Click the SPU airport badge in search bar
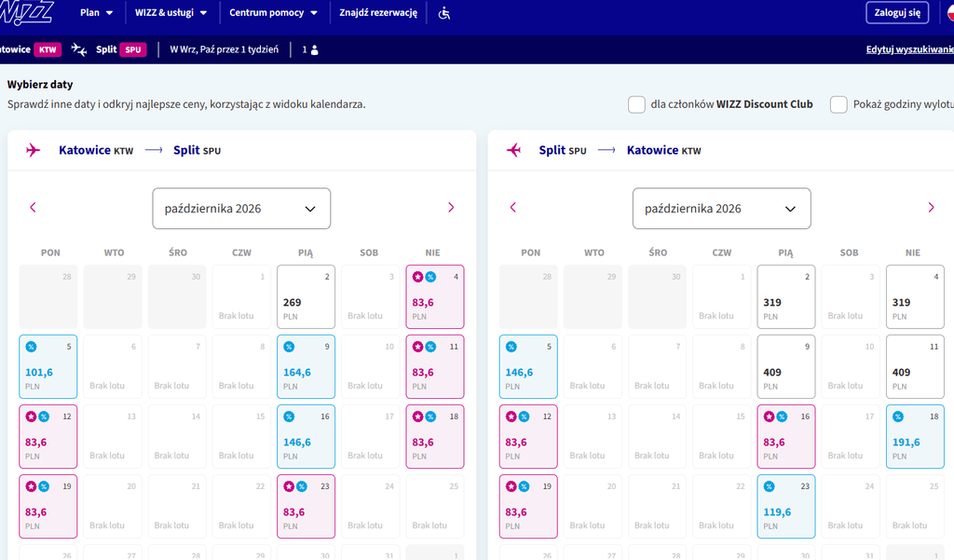Viewport: 954px width, 560px height. tap(133, 50)
